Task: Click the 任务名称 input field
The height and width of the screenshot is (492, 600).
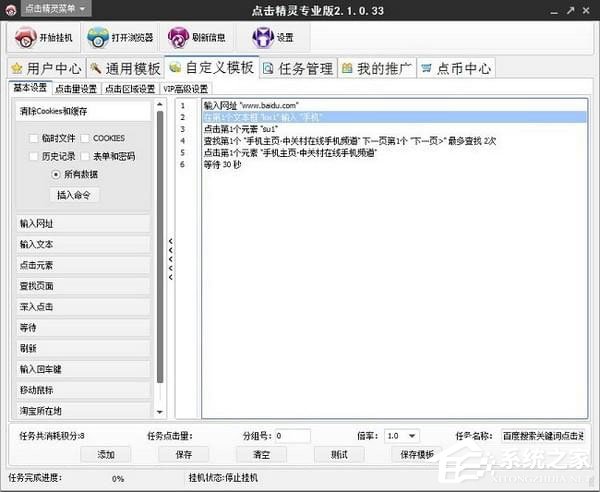Action: (543, 436)
